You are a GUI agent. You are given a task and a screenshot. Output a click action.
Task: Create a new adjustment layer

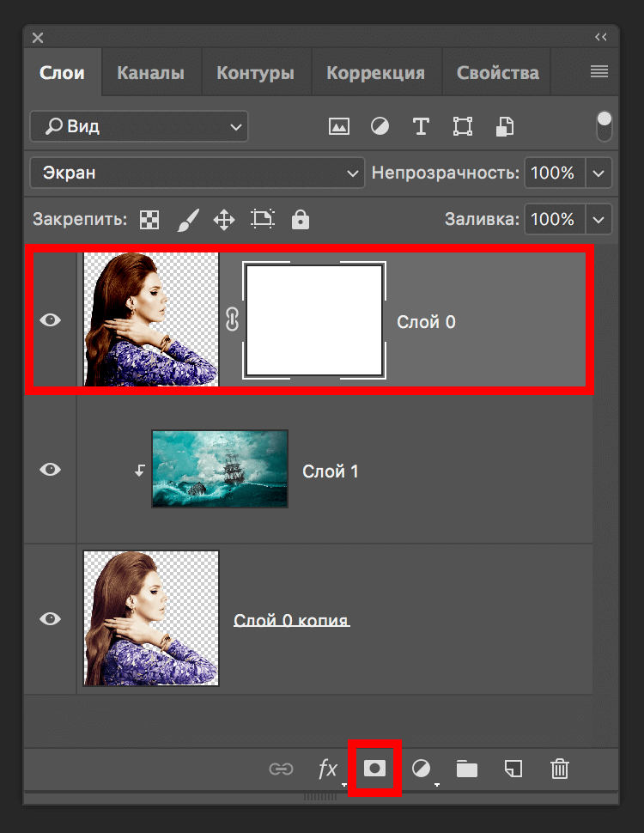click(422, 769)
